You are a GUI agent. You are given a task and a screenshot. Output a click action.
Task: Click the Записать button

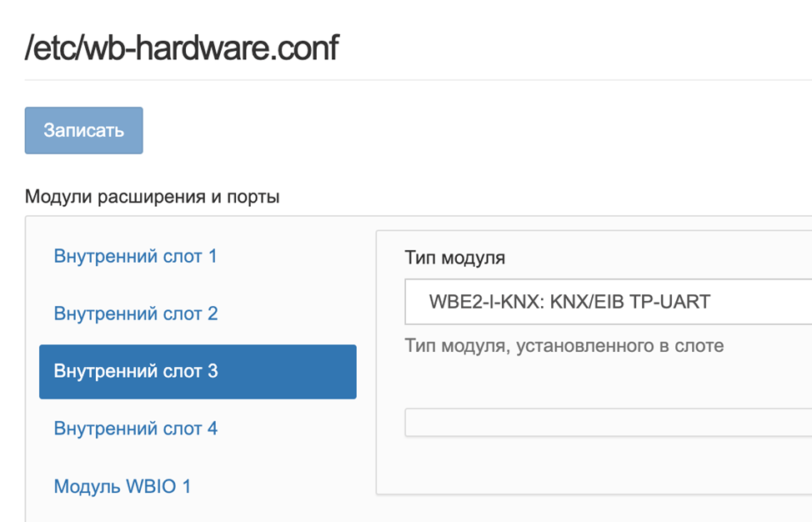click(84, 130)
